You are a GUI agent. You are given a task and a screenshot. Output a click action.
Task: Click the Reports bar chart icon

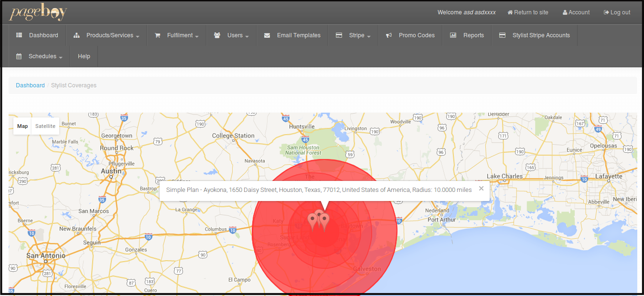coord(453,35)
